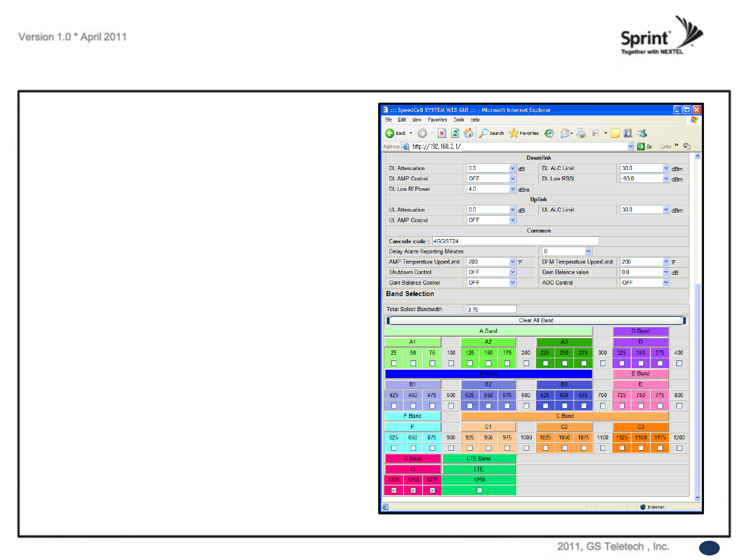Tick the 150 checkbox in band A2
The image size is (747, 560).
(x=488, y=363)
